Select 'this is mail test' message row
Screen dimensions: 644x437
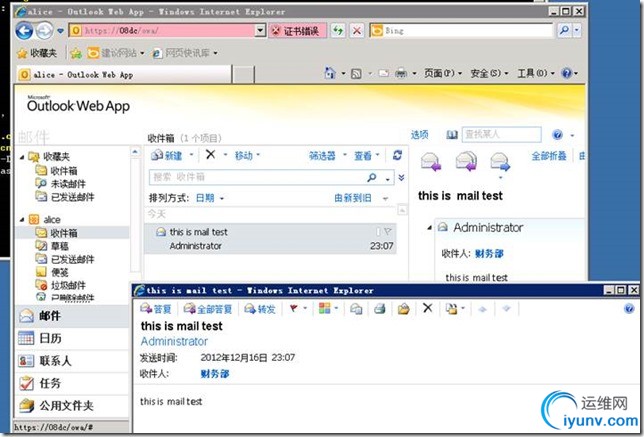tap(270, 239)
